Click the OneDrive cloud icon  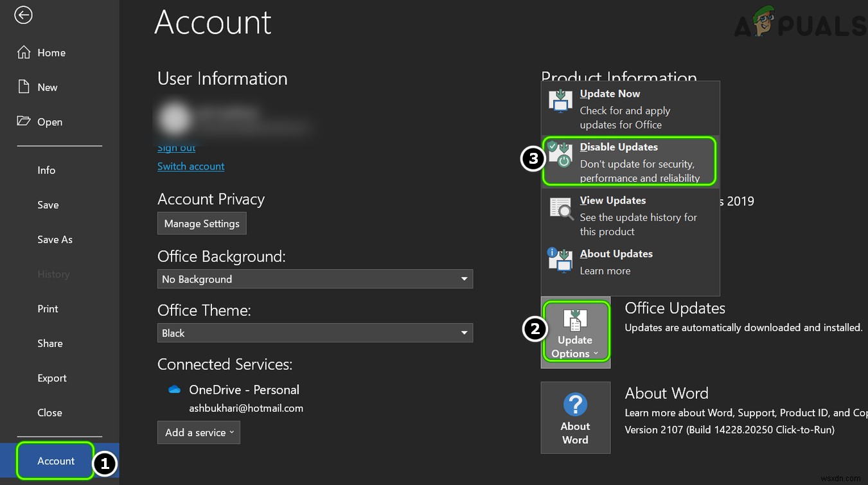[173, 389]
